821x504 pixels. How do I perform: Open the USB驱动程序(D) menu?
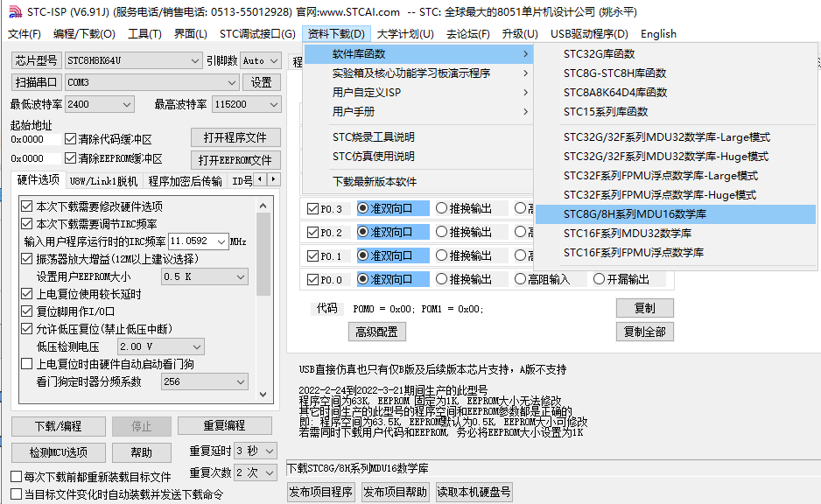pyautogui.click(x=589, y=34)
